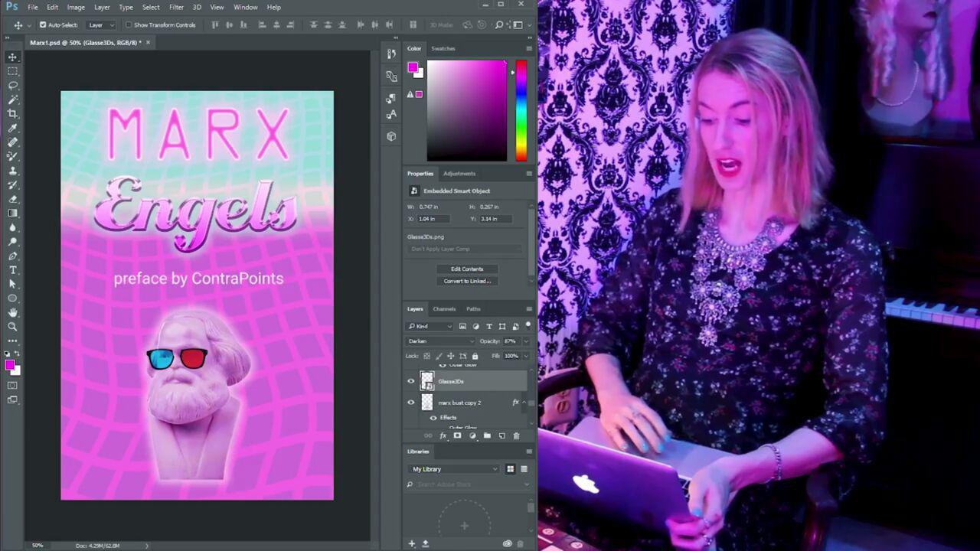Select the Crop tool
This screenshot has height=551, width=980.
[x=12, y=113]
